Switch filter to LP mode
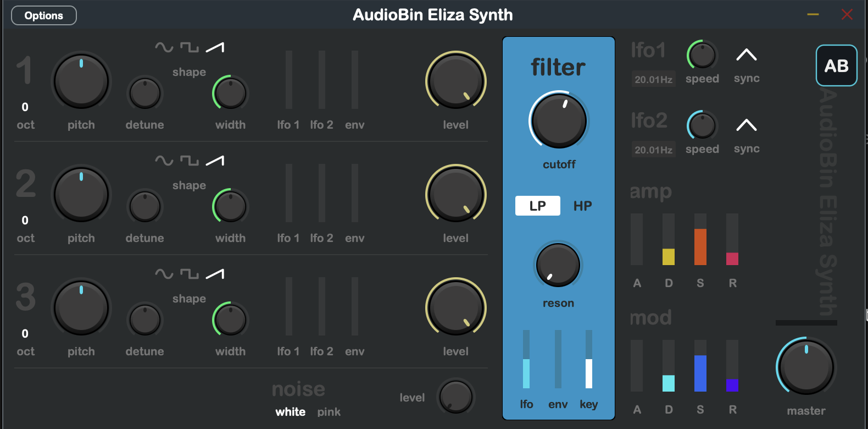Image resolution: width=868 pixels, height=429 pixels. coord(538,206)
